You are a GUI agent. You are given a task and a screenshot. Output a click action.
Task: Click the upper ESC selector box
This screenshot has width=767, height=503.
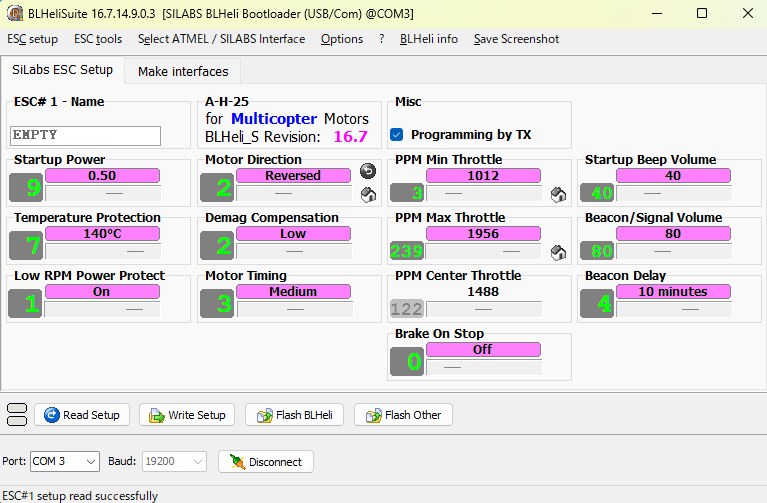pyautogui.click(x=17, y=409)
